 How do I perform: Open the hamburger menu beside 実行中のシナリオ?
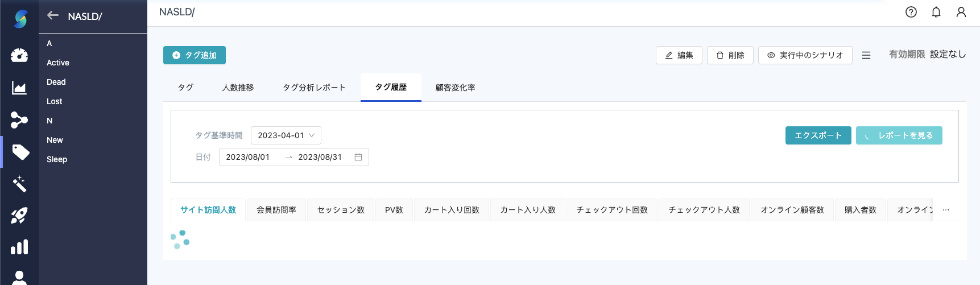(866, 55)
